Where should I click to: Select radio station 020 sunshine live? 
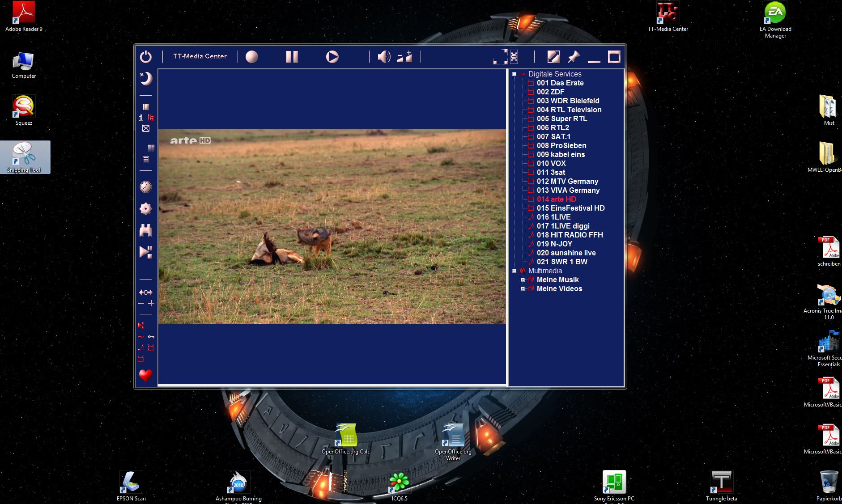click(x=566, y=253)
